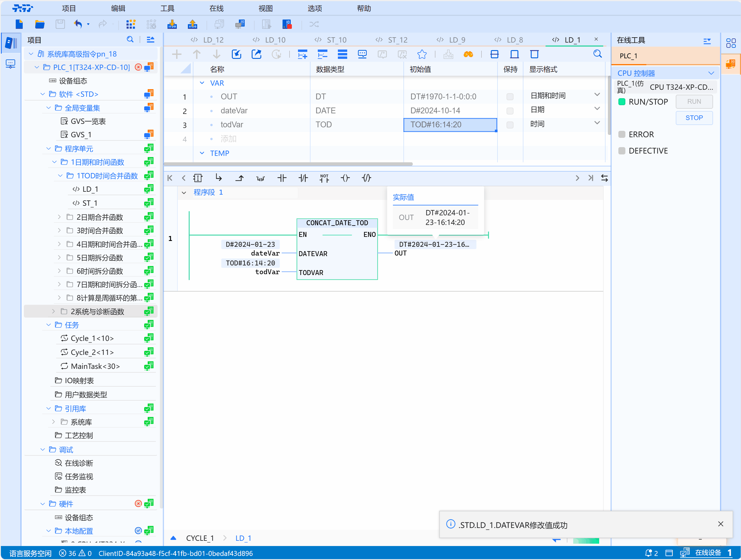
Task: Expand the 5日期拆分函数 folder
Action: (59, 257)
